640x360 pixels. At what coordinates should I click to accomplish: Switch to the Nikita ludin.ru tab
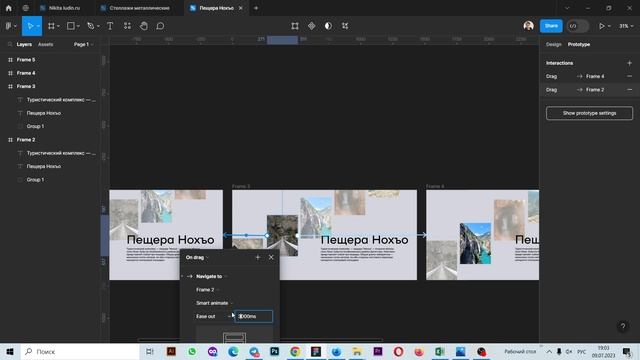64,8
